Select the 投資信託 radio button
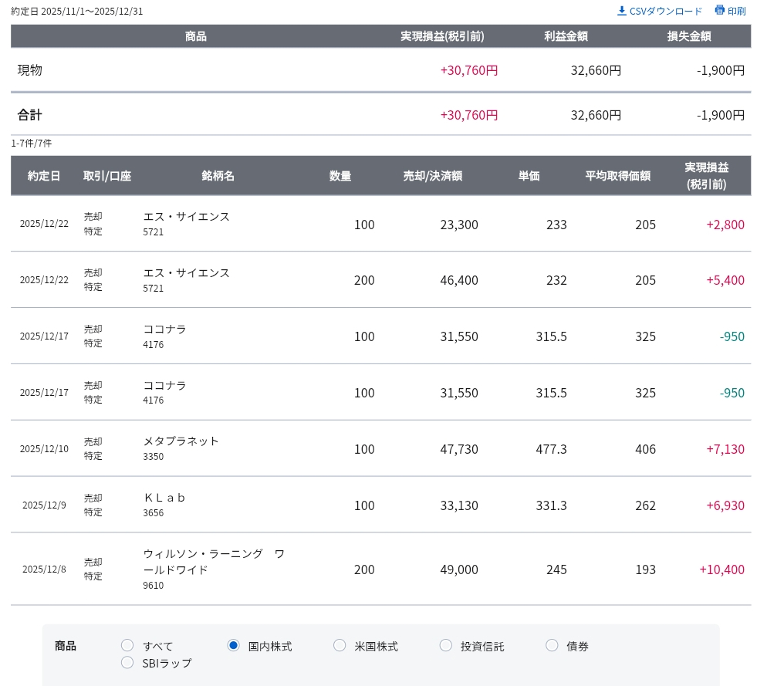This screenshot has height=686, width=784. click(x=445, y=646)
